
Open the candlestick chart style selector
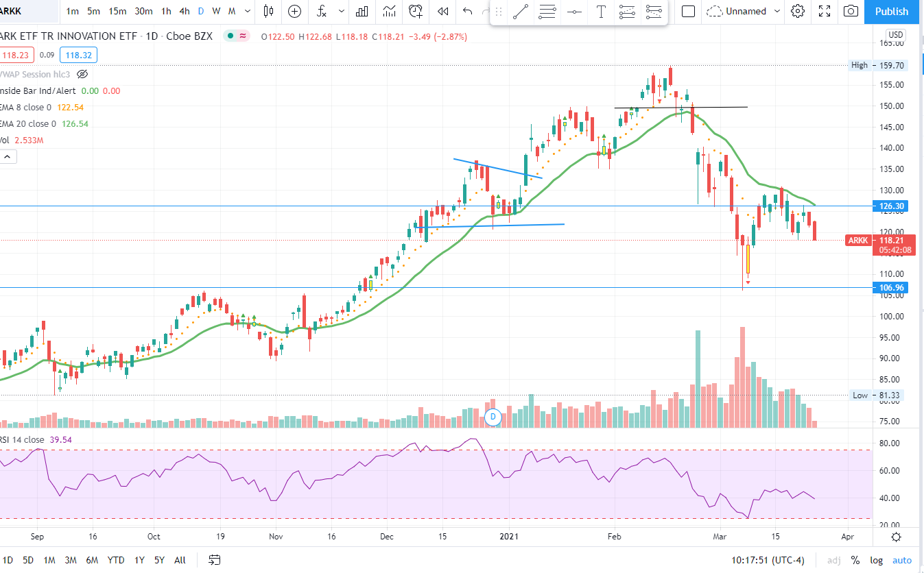pos(268,11)
